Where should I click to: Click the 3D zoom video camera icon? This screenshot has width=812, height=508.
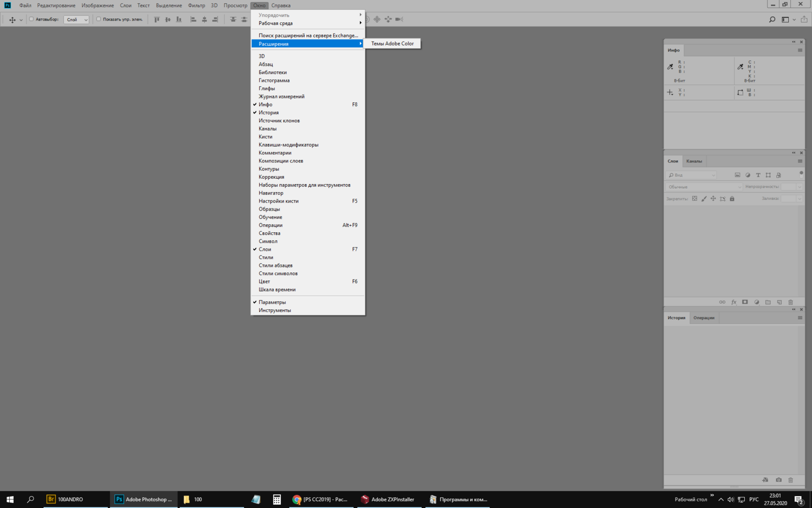pyautogui.click(x=399, y=19)
